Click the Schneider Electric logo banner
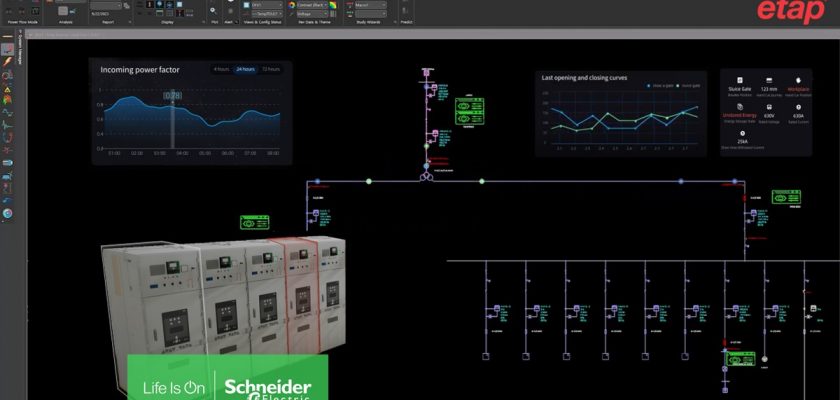This screenshot has width=840, height=400. click(x=228, y=377)
